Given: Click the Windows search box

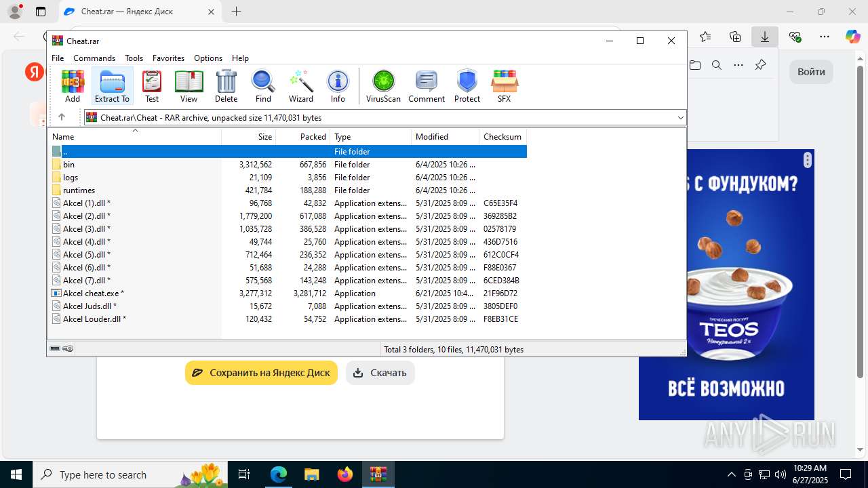Looking at the screenshot, I should [x=130, y=474].
